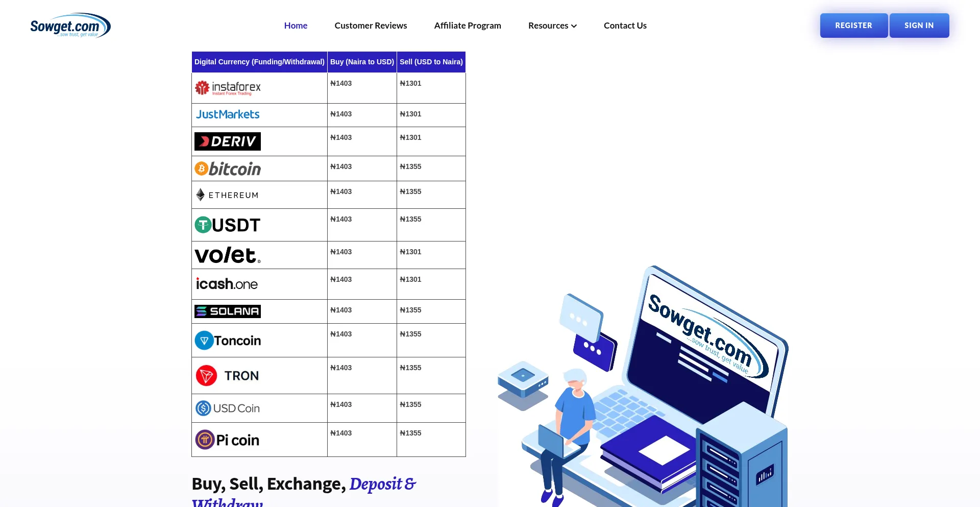Select USDT sell rate ₦1355

pyautogui.click(x=410, y=219)
